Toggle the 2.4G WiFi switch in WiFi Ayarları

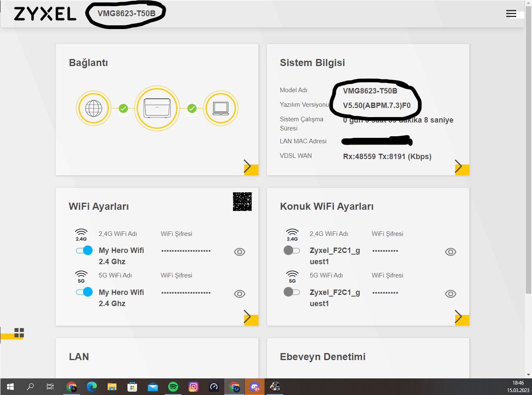(84, 250)
